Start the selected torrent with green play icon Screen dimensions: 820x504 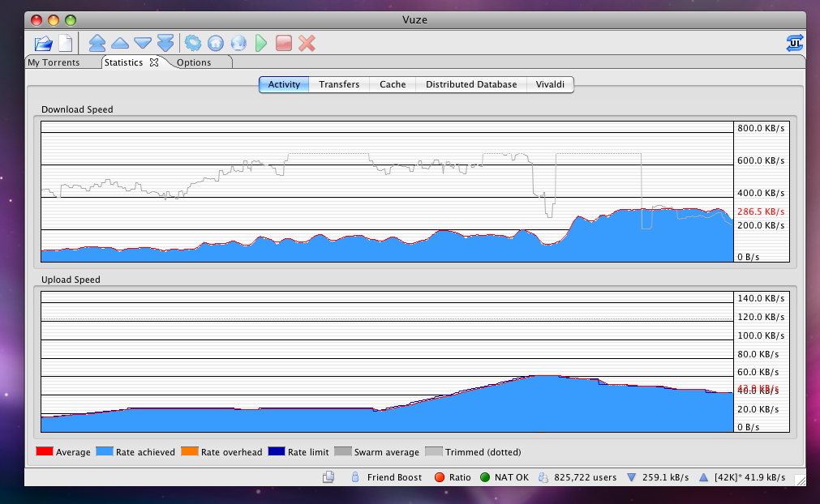coord(260,42)
